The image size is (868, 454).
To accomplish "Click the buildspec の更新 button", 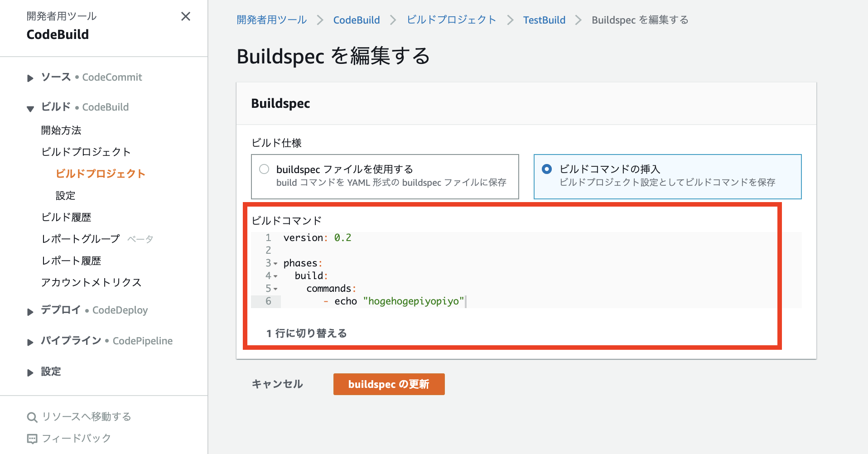I will tap(389, 384).
